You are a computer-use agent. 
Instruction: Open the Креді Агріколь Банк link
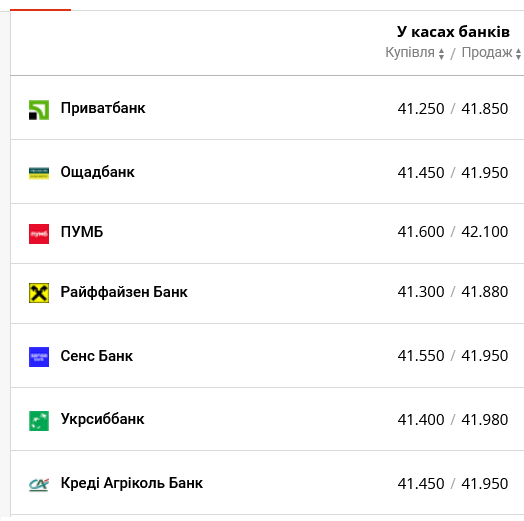click(132, 483)
